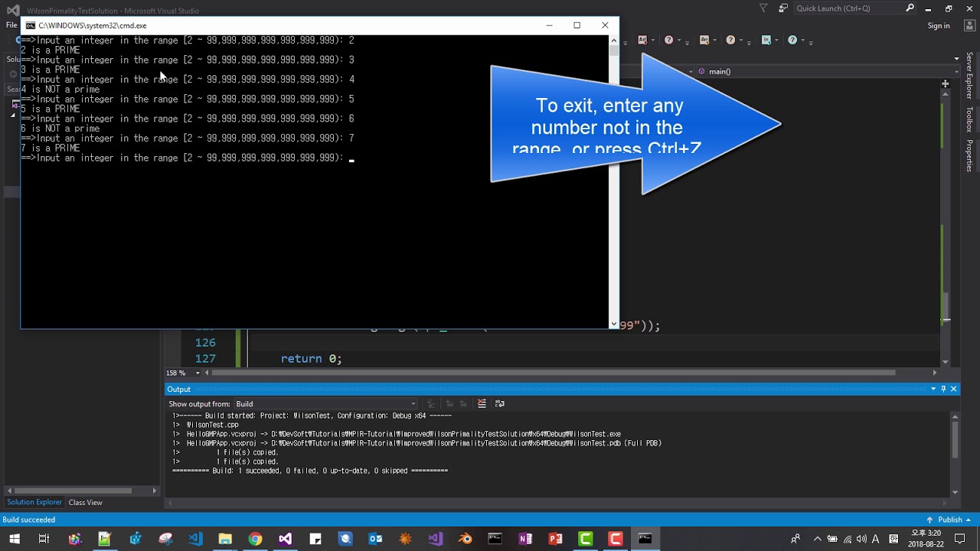
Task: Click the Publish button in status bar
Action: click(x=950, y=520)
